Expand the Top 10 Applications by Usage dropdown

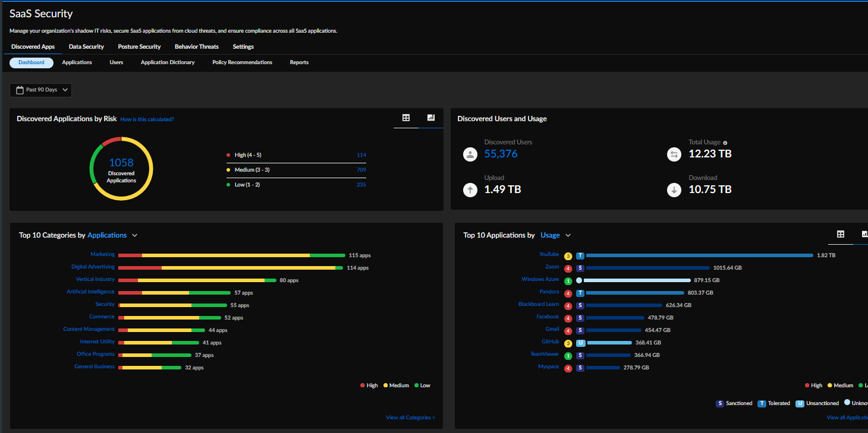pos(568,235)
